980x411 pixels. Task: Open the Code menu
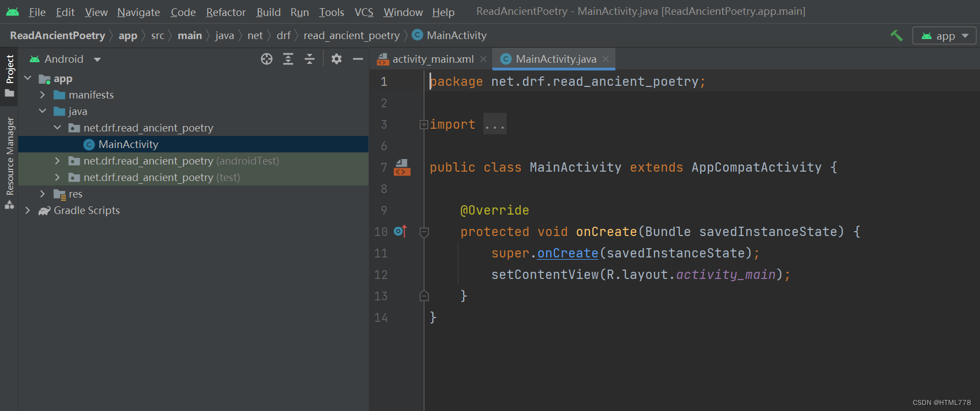183,12
